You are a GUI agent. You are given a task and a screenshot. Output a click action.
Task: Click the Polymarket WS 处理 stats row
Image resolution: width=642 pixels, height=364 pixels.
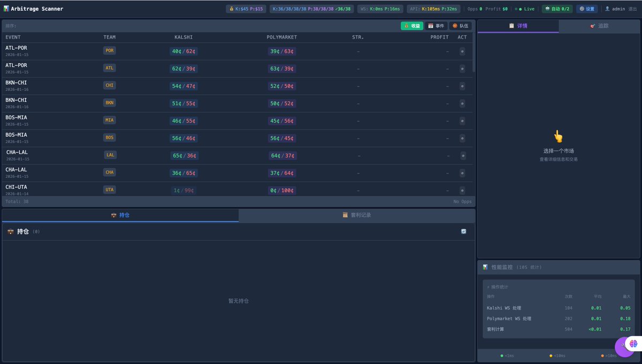(x=559, y=319)
